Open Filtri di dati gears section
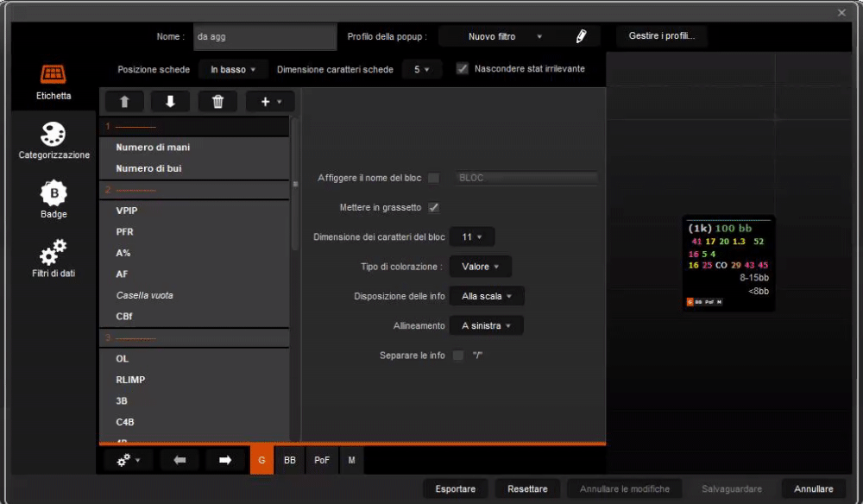Screen dimensions: 863x504 coord(54,258)
